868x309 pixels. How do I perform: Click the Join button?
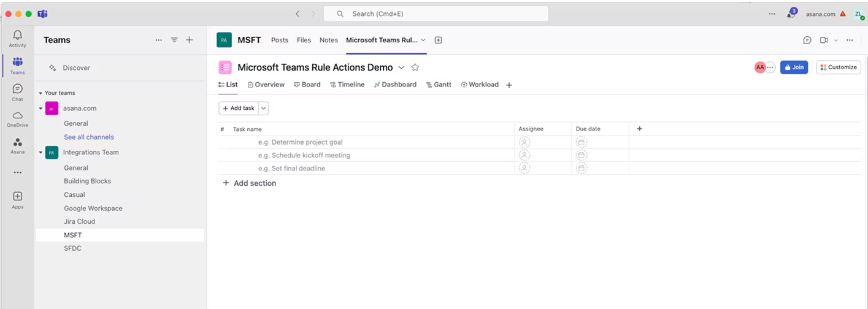(794, 67)
